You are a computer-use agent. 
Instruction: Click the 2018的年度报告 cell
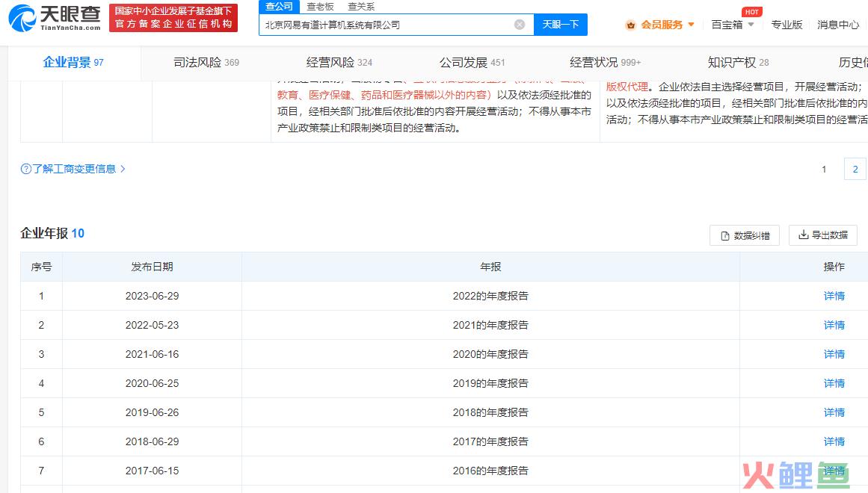click(490, 412)
